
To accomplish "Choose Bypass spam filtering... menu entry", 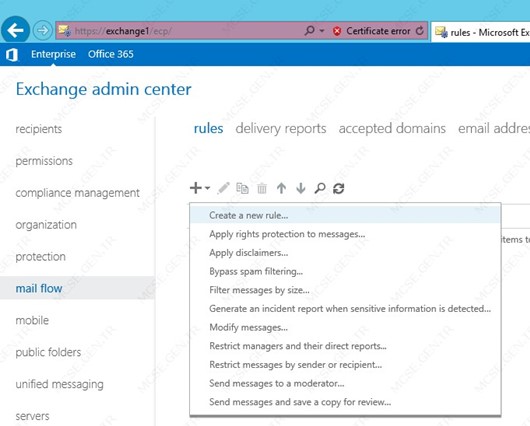I will (345, 271).
